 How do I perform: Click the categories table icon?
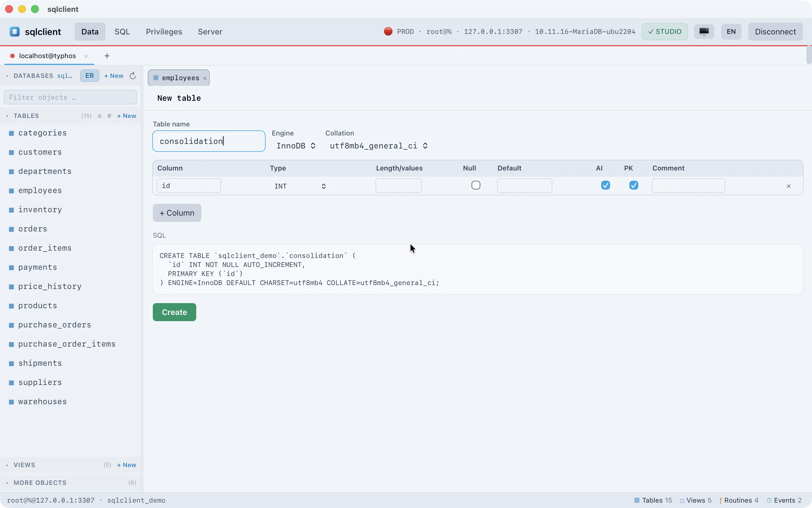[11, 133]
